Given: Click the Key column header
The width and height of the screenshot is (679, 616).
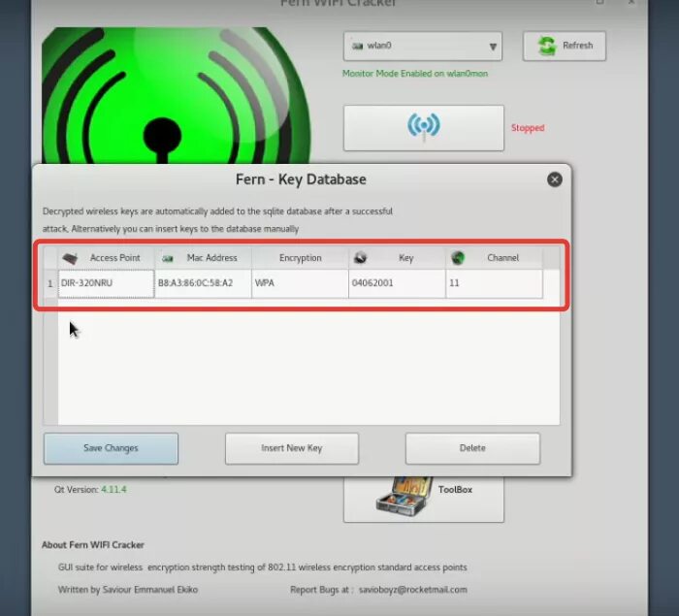Looking at the screenshot, I should tap(397, 258).
